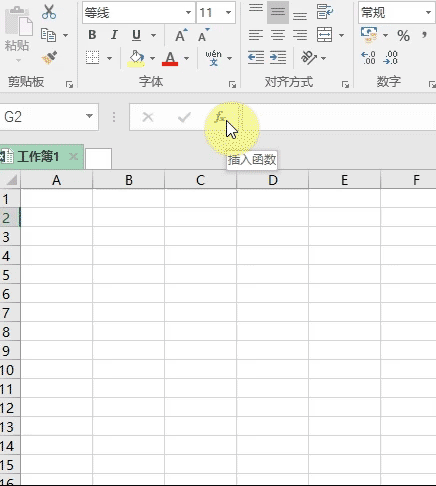Apply cell borders icon
This screenshot has width=436, height=486.
[92, 58]
